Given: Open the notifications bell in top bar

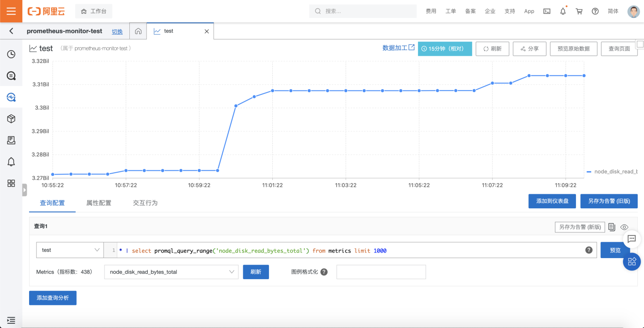Looking at the screenshot, I should 563,12.
